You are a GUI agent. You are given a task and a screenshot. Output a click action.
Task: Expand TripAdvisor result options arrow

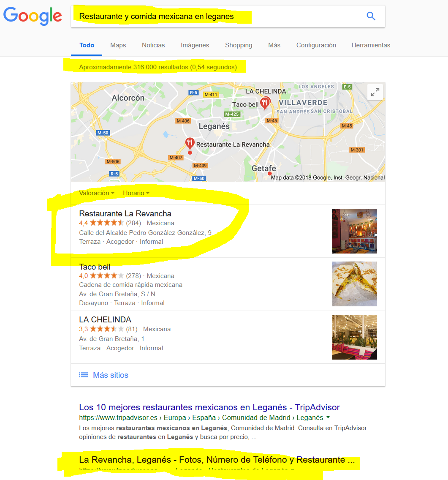[x=329, y=417]
